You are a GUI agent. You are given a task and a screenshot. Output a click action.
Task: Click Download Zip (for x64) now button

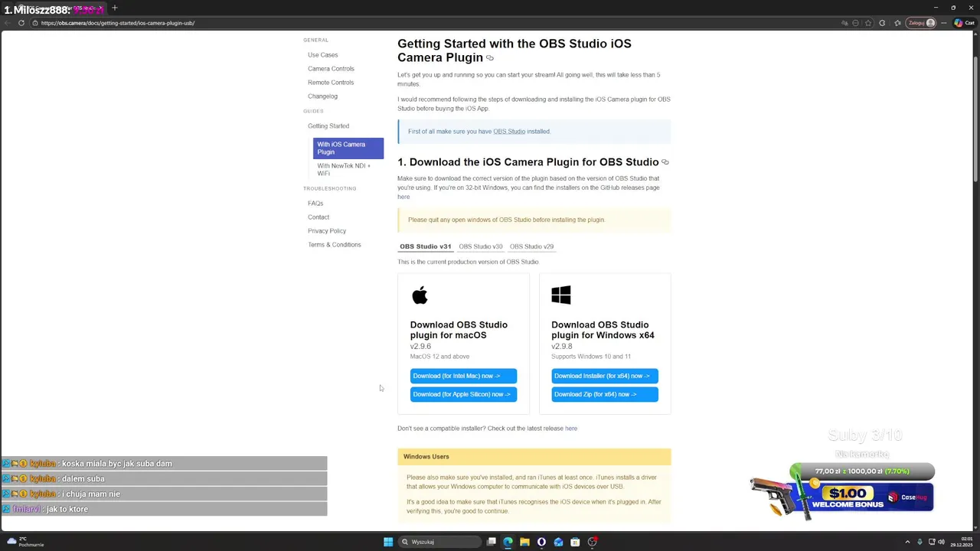click(x=605, y=394)
